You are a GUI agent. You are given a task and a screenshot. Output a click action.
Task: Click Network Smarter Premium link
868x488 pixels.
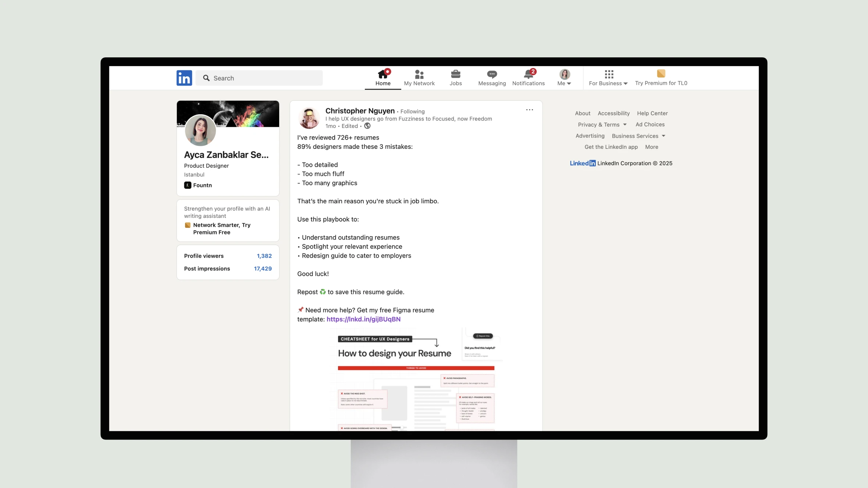222,228
